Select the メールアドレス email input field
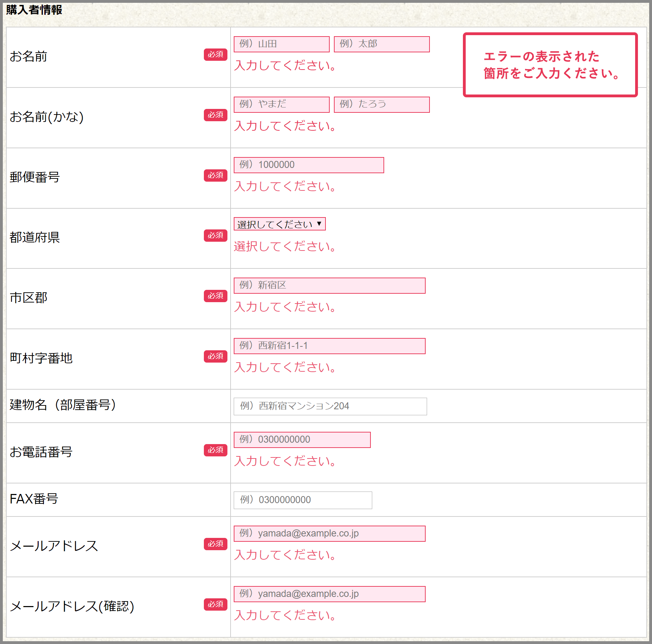Viewport: 652px width, 644px height. click(329, 534)
